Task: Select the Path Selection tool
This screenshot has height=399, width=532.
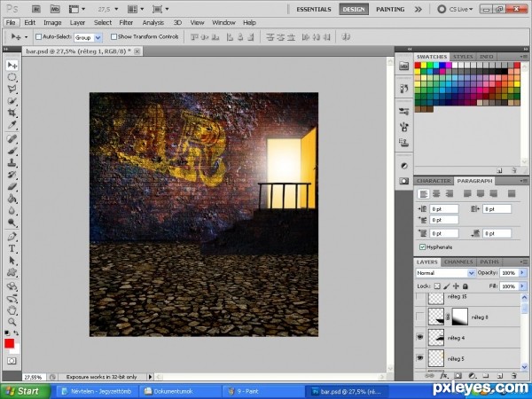Action: click(12, 261)
